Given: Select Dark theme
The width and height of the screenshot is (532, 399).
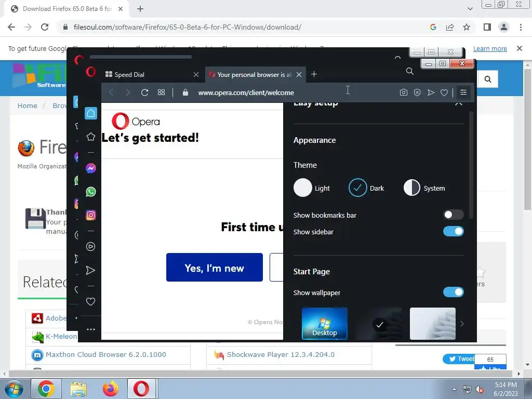Looking at the screenshot, I should point(357,188).
